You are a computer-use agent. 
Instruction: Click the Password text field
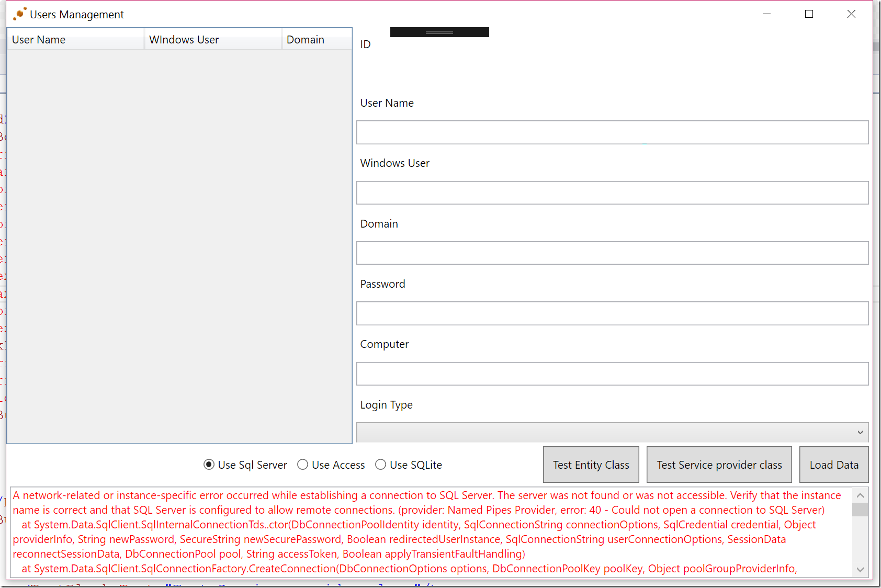tap(612, 313)
